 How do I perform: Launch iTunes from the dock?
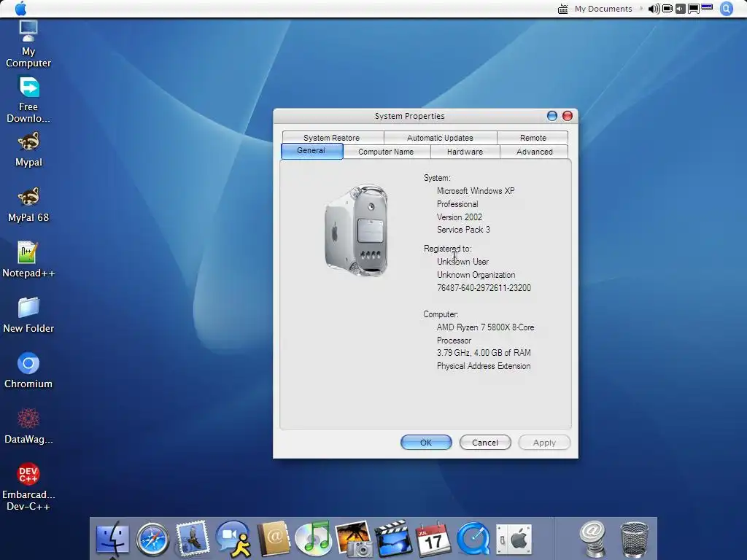coord(313,539)
